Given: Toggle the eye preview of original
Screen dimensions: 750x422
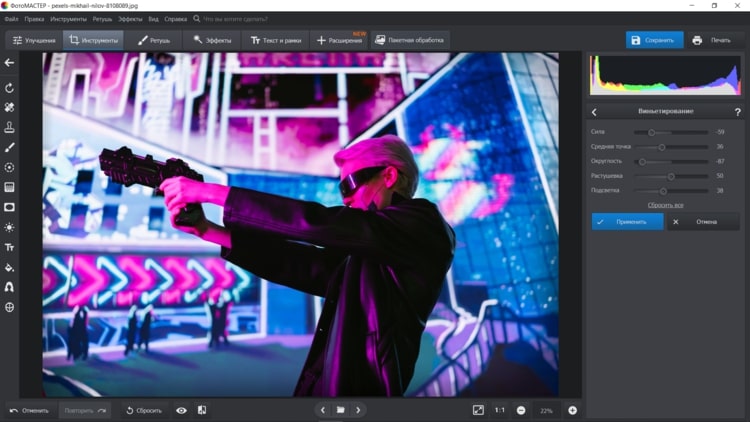Looking at the screenshot, I should tap(181, 410).
